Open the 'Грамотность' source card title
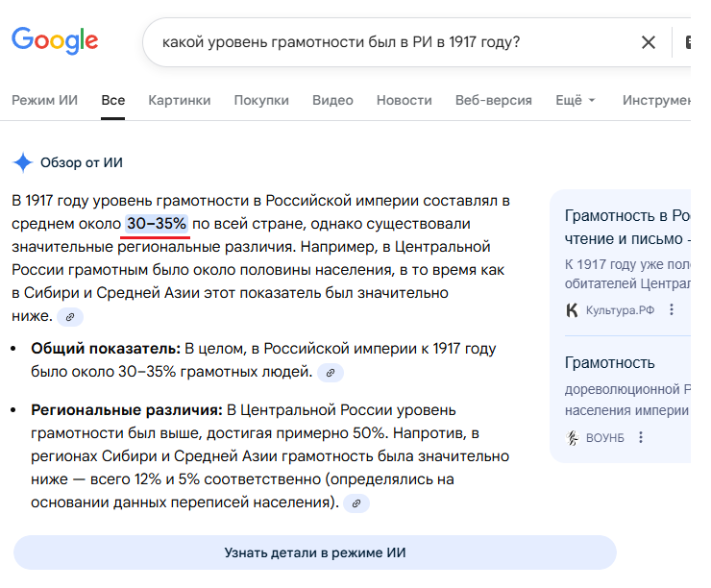 click(610, 362)
